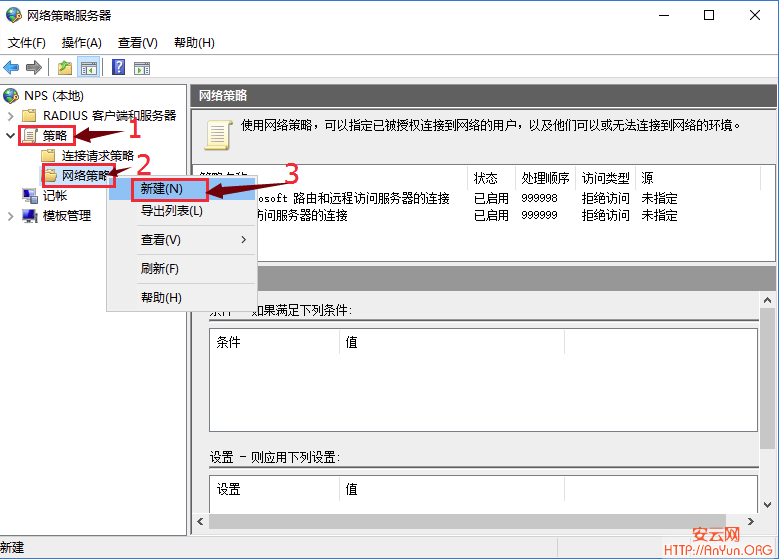Open the 查看(V) submenu in context menu

161,240
